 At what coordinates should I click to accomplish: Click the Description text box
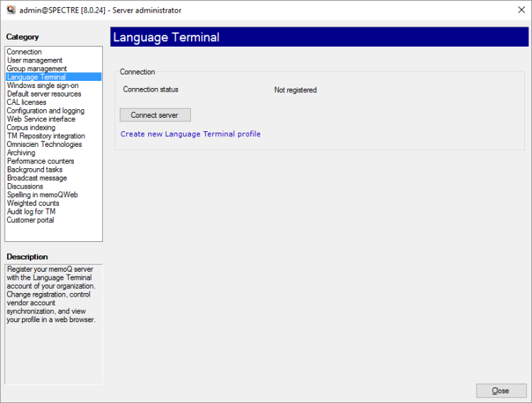(54, 324)
